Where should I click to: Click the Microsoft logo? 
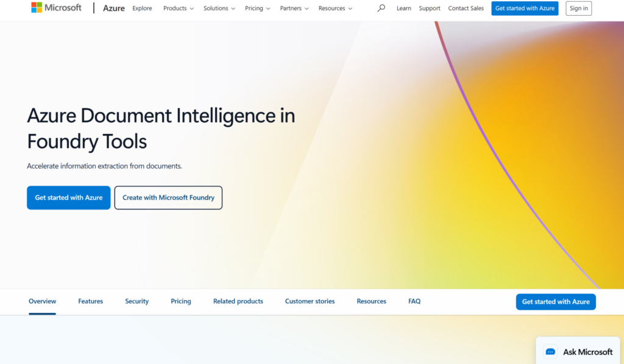click(x=56, y=8)
